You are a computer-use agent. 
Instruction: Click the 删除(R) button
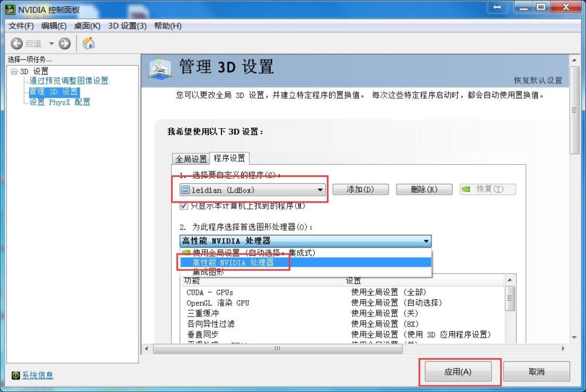tap(424, 189)
